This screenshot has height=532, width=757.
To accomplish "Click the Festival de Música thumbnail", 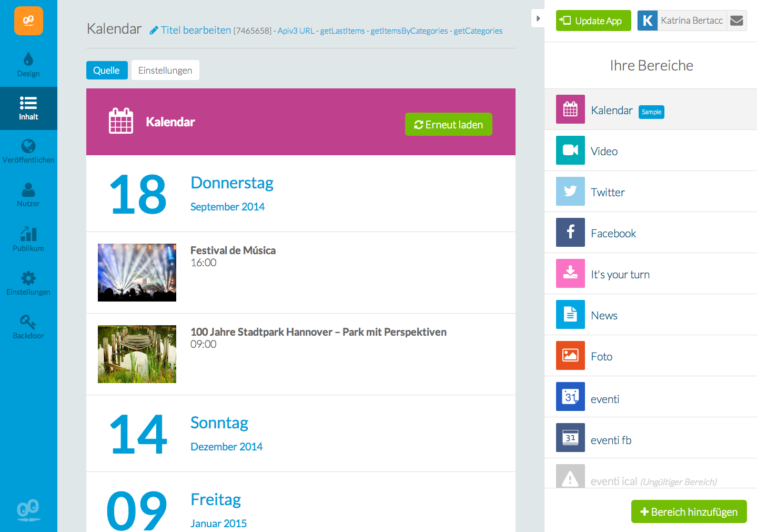I will [x=137, y=273].
